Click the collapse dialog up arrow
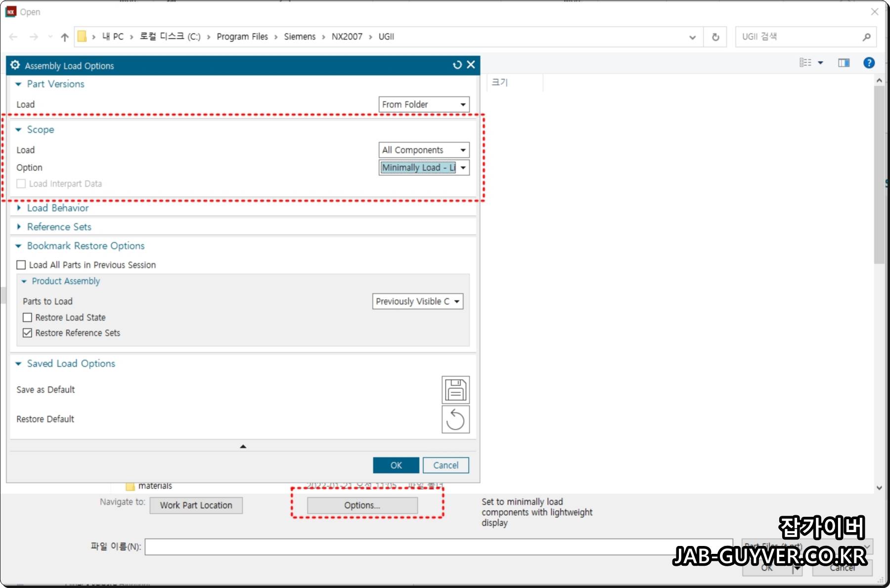This screenshot has width=890, height=588. 243,447
